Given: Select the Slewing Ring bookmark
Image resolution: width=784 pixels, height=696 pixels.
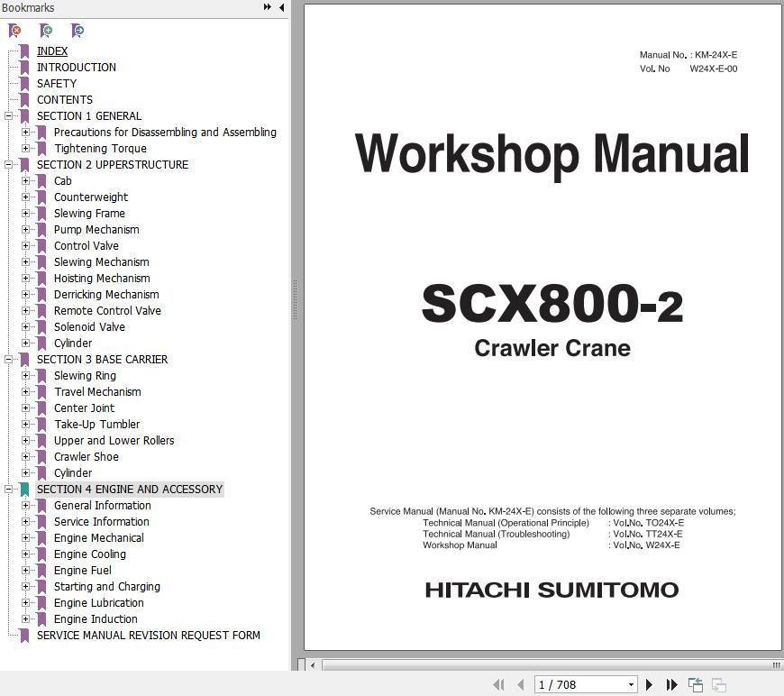Looking at the screenshot, I should tap(85, 376).
